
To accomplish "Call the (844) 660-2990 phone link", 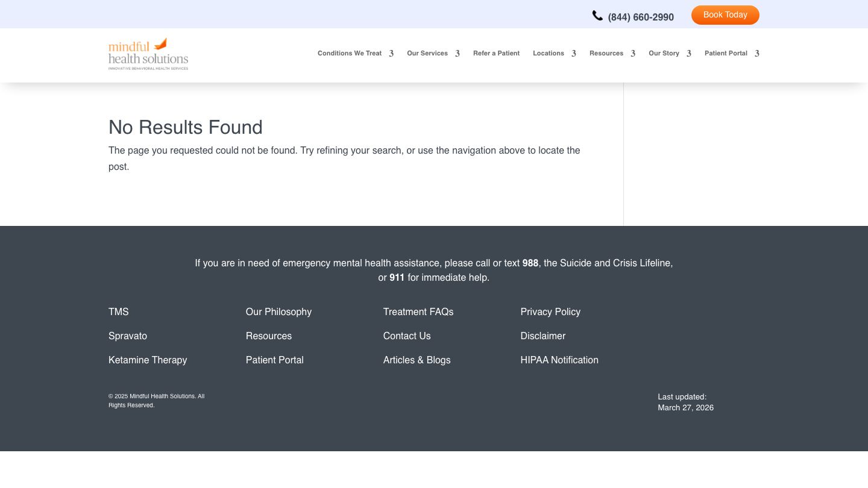I will coord(640,17).
